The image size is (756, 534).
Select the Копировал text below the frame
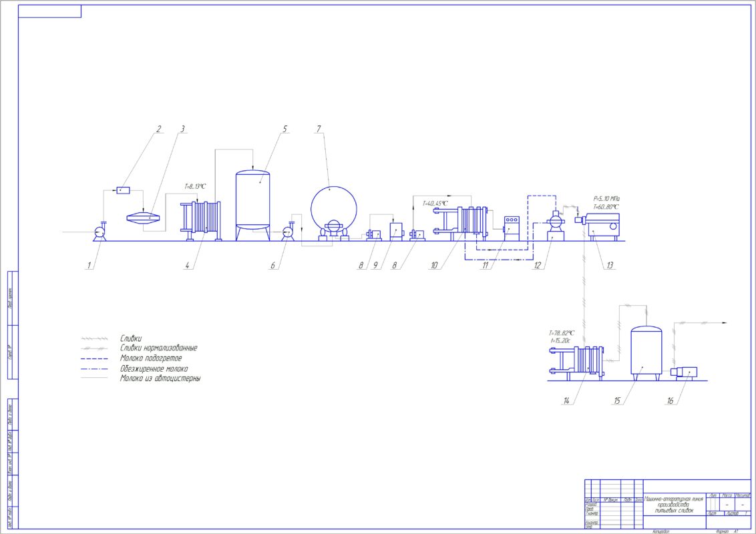click(x=661, y=531)
